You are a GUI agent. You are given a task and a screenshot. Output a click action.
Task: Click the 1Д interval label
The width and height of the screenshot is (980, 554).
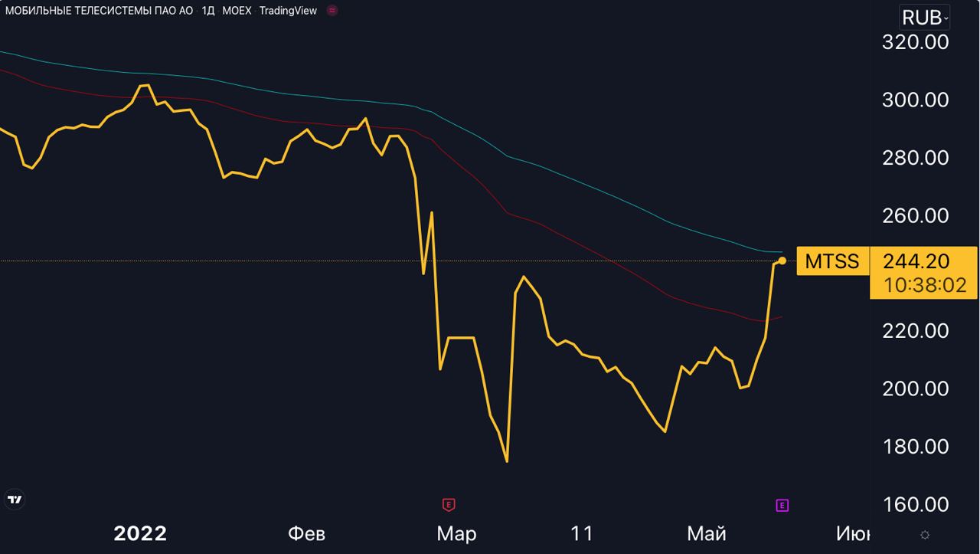point(207,11)
